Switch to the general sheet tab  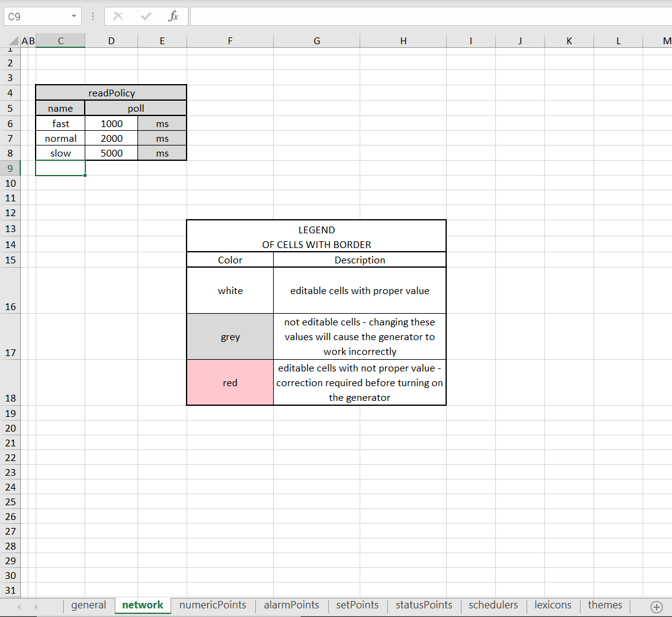88,605
